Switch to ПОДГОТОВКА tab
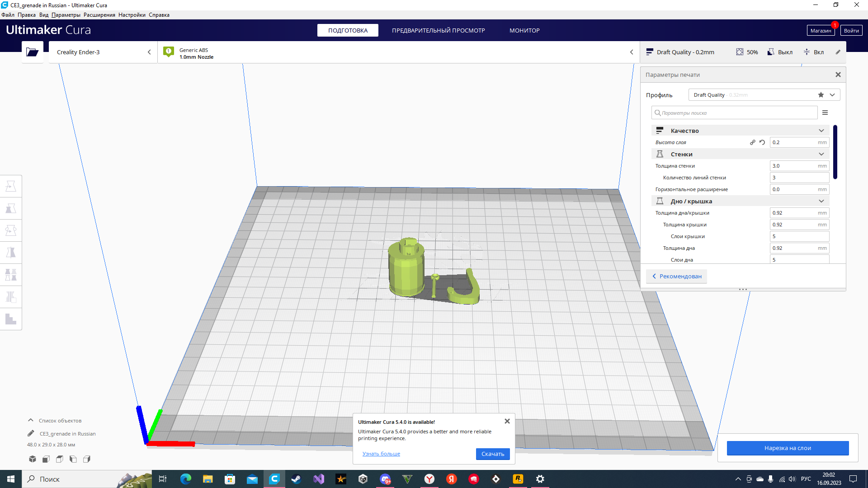 pyautogui.click(x=348, y=30)
